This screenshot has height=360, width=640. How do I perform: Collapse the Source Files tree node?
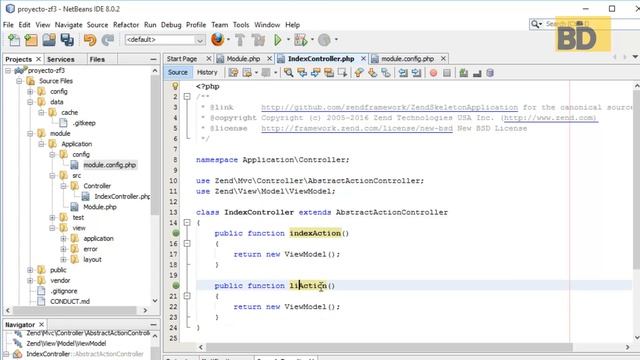[x=19, y=81]
